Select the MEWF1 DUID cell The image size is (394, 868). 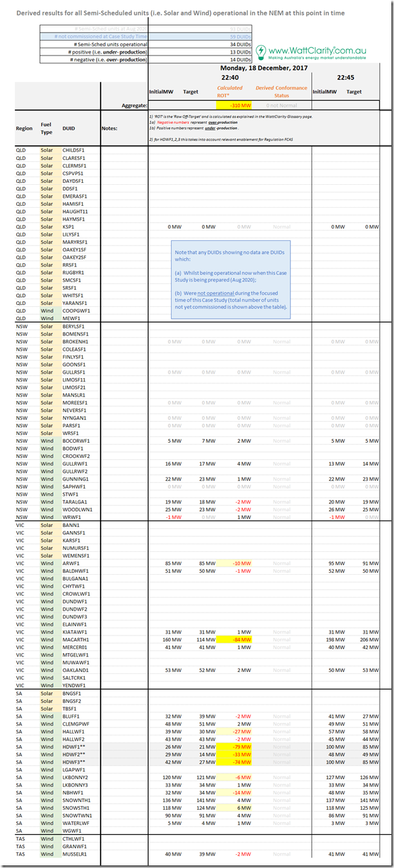(x=71, y=319)
